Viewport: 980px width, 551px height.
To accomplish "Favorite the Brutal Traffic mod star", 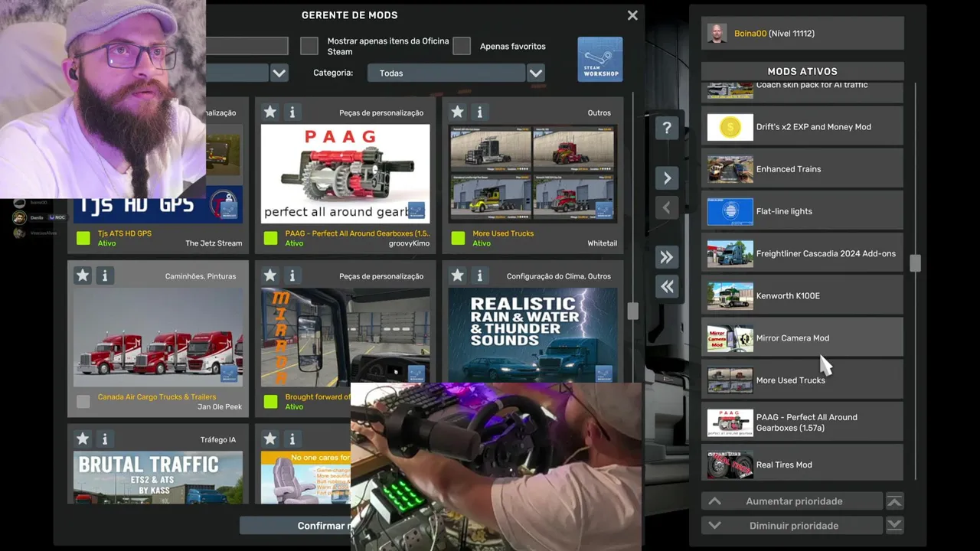I will 83,439.
